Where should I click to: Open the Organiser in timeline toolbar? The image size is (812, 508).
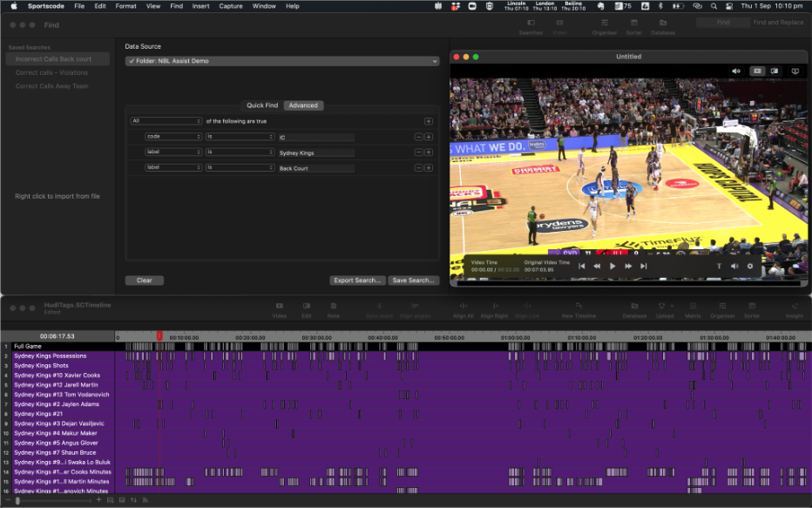[x=722, y=310]
